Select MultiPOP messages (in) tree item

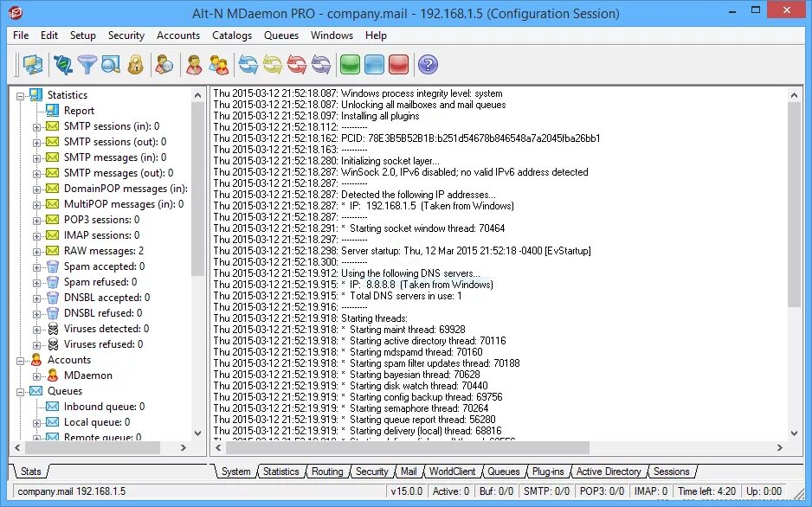pyautogui.click(x=124, y=204)
